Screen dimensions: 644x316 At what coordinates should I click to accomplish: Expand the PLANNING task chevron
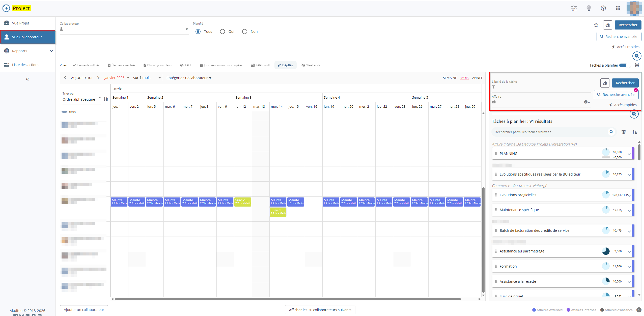point(629,154)
